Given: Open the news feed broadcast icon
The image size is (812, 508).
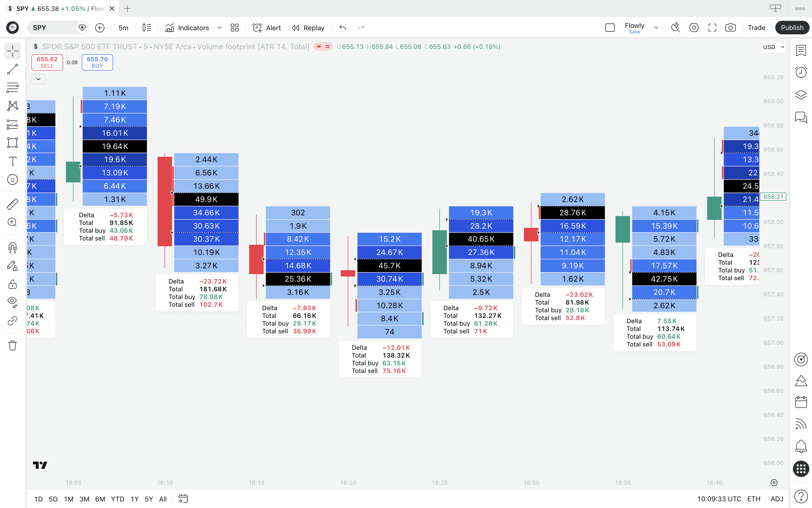Looking at the screenshot, I should point(801,424).
